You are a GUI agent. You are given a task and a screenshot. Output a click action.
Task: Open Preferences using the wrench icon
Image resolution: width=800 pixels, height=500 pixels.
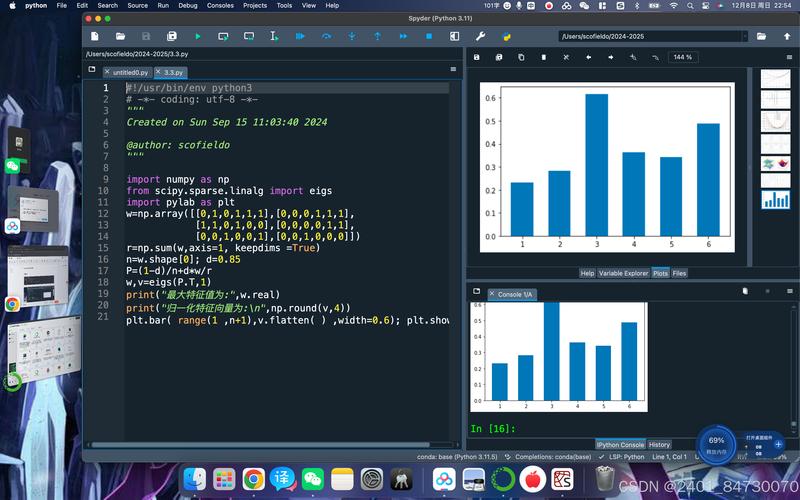pos(482,37)
